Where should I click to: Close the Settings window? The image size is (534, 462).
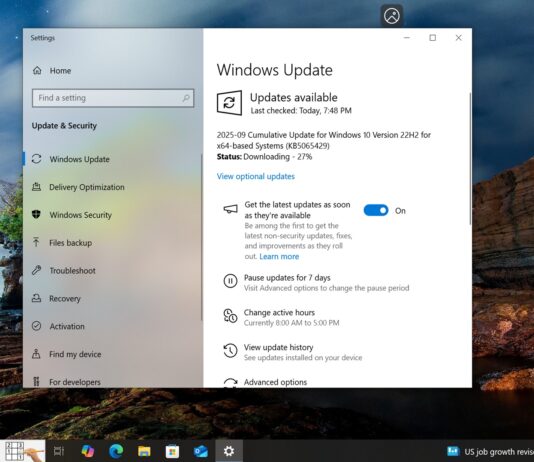(459, 37)
